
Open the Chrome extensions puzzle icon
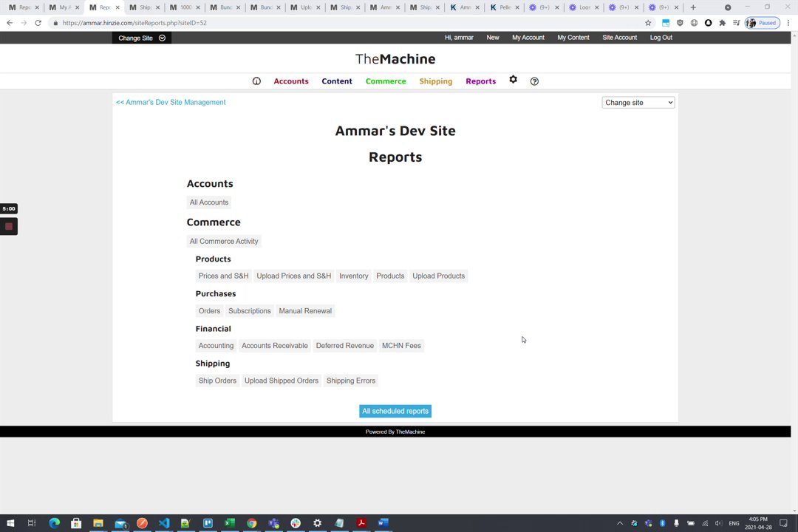tap(722, 23)
